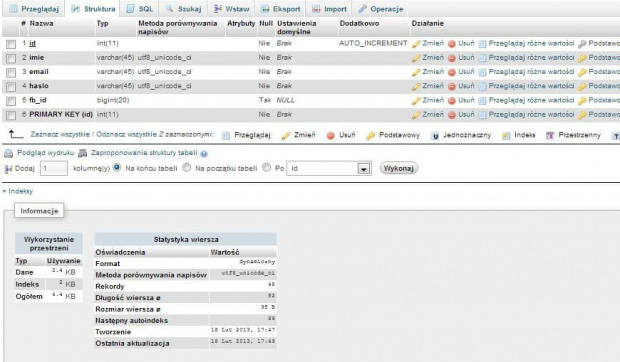Click the pencil Zmień icon in fb_id row
The height and width of the screenshot is (362, 620).
click(x=416, y=101)
